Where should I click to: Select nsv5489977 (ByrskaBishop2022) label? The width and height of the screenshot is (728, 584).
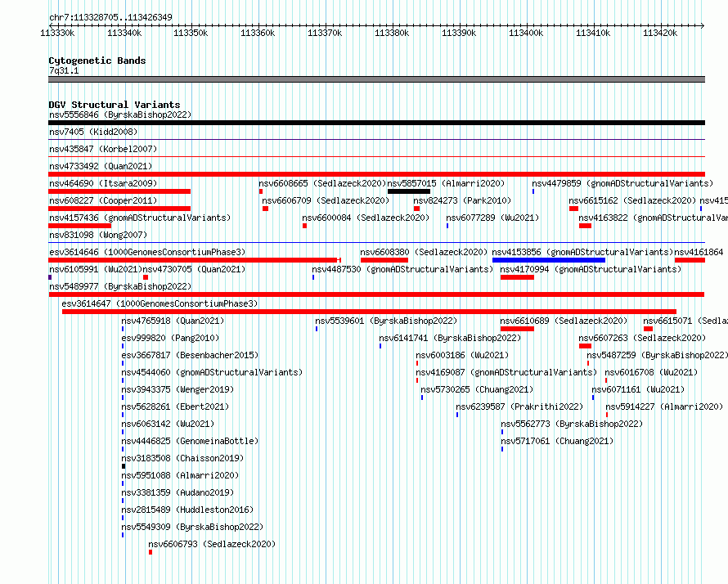point(120,286)
